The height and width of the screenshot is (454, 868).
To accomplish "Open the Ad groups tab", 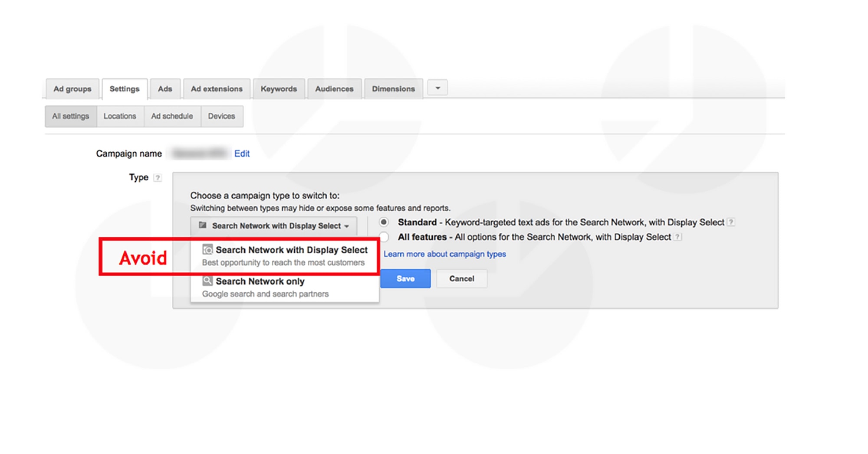I will (x=72, y=89).
